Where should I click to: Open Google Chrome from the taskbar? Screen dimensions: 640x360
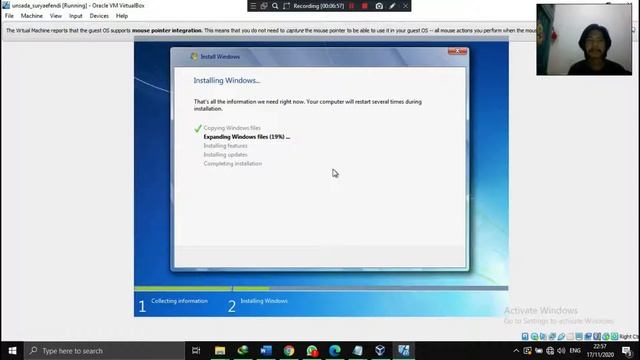point(289,351)
